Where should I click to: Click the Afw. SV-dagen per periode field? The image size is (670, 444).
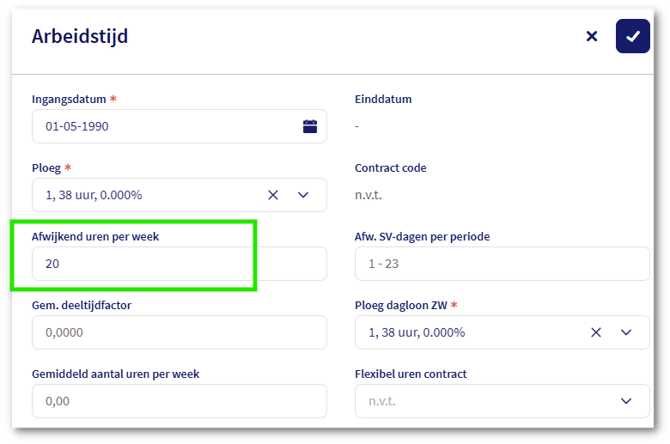502,264
